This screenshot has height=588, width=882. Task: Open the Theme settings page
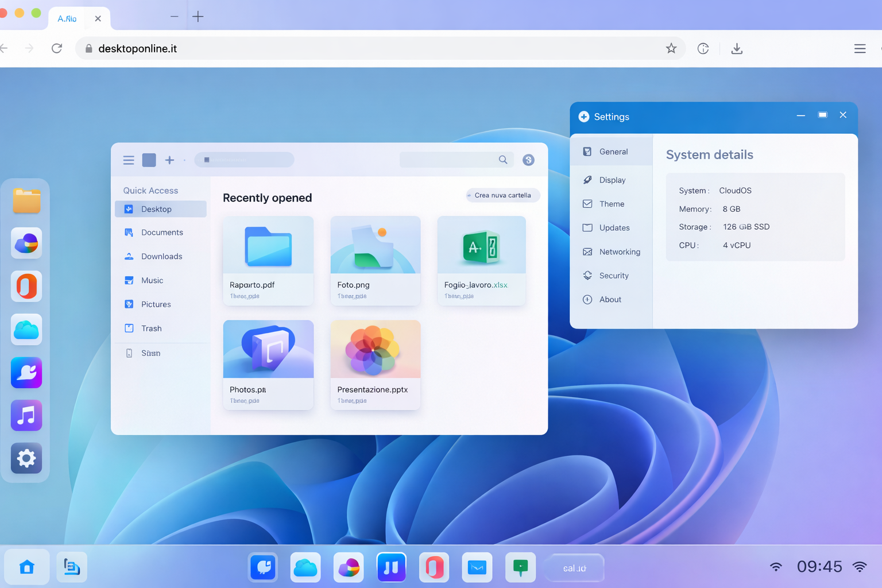pyautogui.click(x=612, y=204)
